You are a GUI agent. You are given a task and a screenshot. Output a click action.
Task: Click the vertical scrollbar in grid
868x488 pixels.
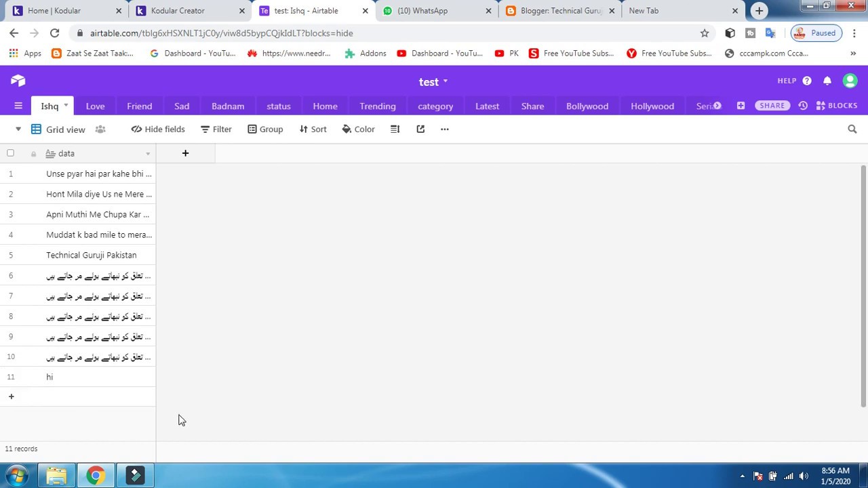(863, 286)
